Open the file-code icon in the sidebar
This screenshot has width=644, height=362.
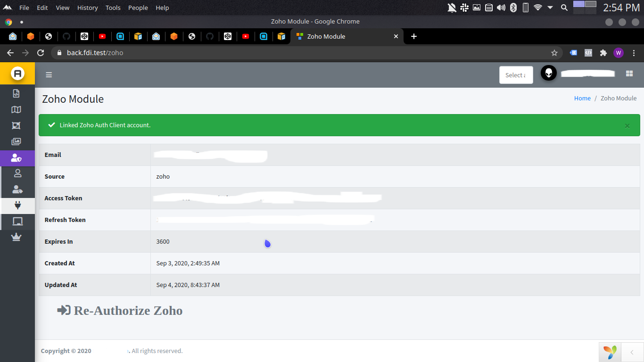coord(16,93)
